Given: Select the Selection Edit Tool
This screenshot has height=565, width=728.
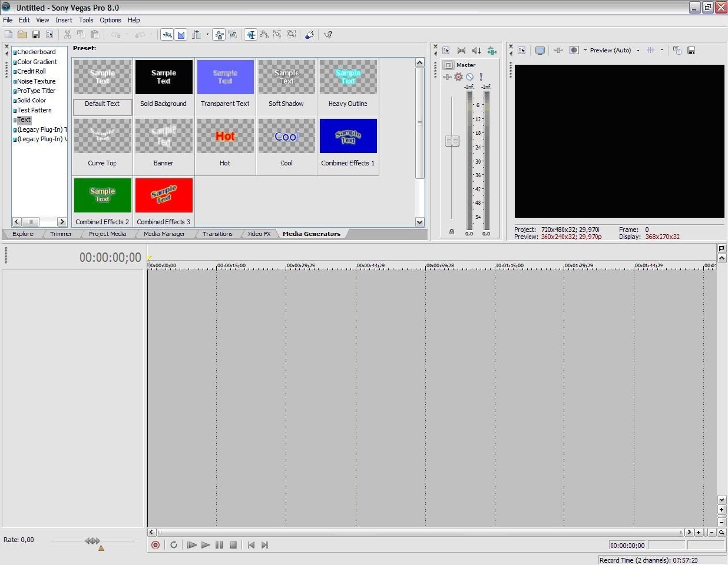Looking at the screenshot, I should tap(277, 35).
